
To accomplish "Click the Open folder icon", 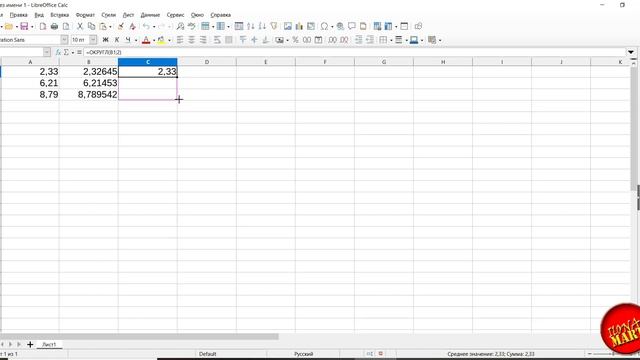I will pyautogui.click(x=9, y=27).
